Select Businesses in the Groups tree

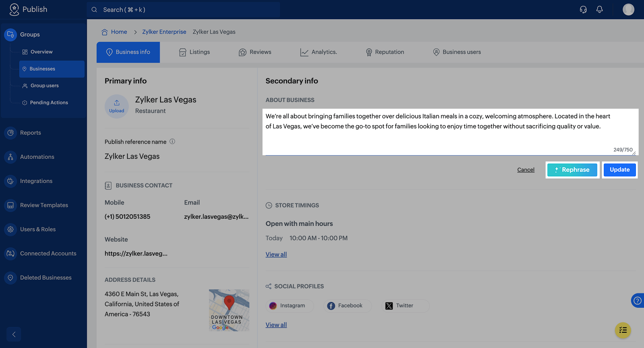(52, 69)
